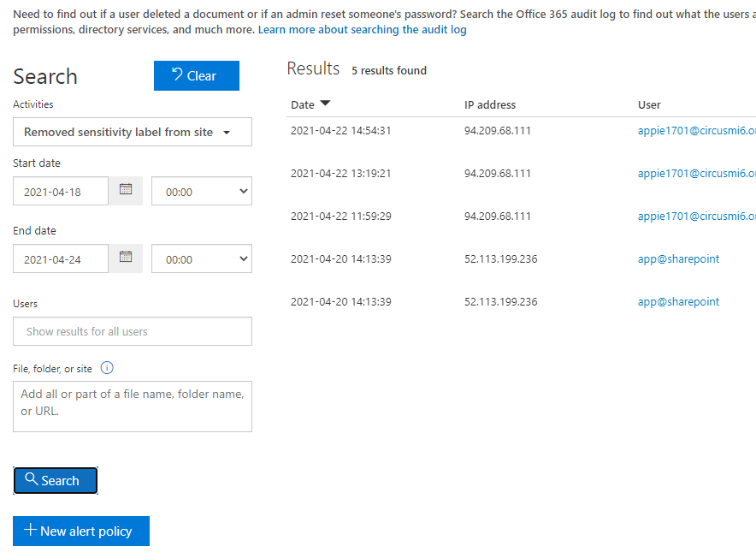Click the Start date text field 2021-04-18
The image size is (756, 558).
pyautogui.click(x=61, y=192)
